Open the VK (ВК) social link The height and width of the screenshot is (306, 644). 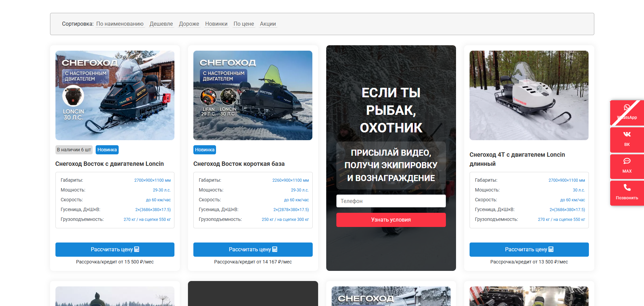pyautogui.click(x=627, y=139)
